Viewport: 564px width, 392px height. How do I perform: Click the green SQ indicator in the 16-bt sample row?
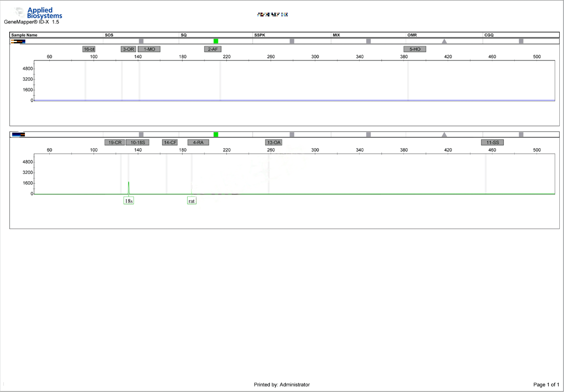coord(216,41)
